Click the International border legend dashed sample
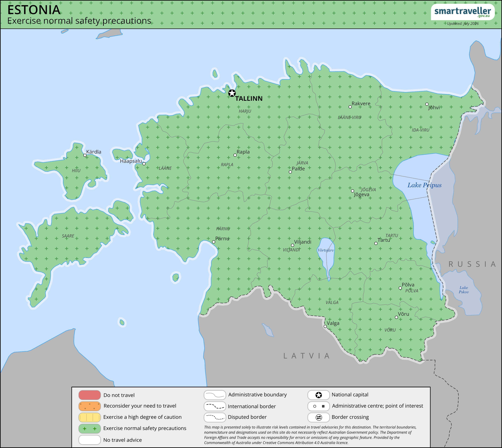Viewport: 502px width, 448px height. pos(215,406)
